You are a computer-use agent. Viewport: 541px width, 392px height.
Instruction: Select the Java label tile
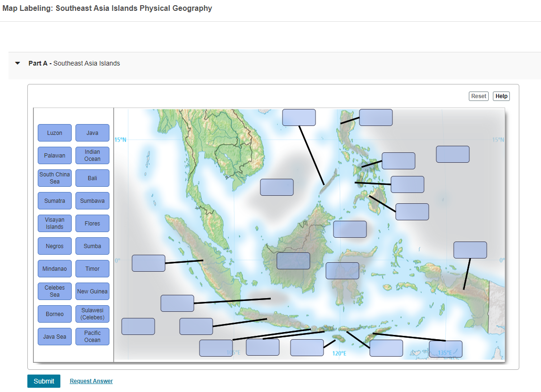(x=92, y=133)
